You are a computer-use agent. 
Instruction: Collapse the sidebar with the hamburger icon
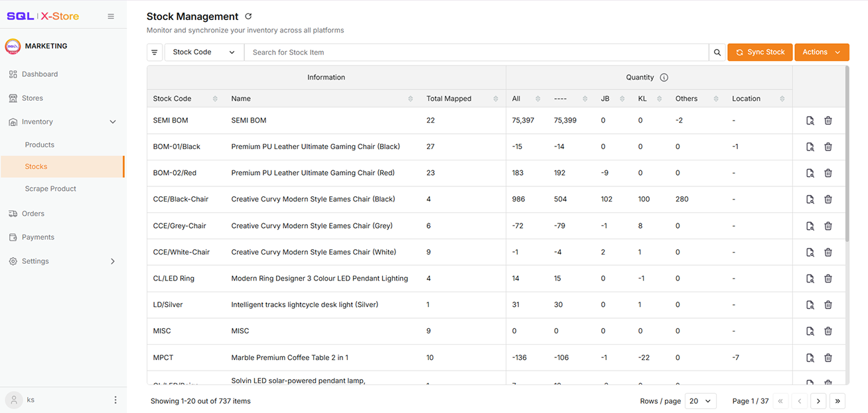coord(111,17)
